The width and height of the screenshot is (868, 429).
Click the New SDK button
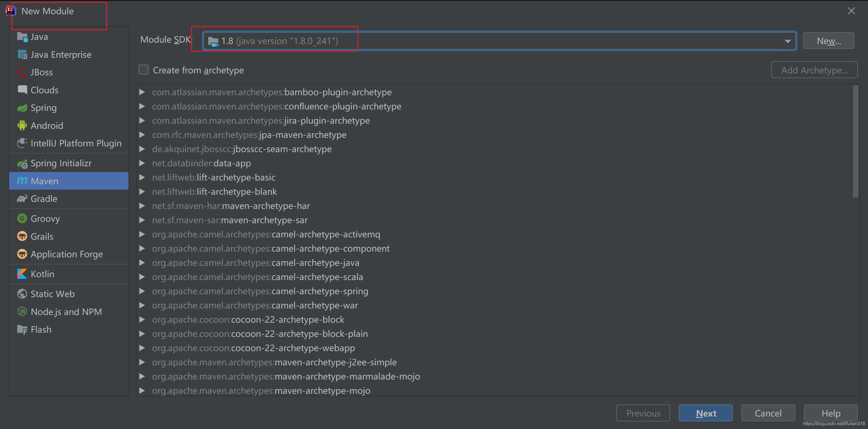pos(829,40)
